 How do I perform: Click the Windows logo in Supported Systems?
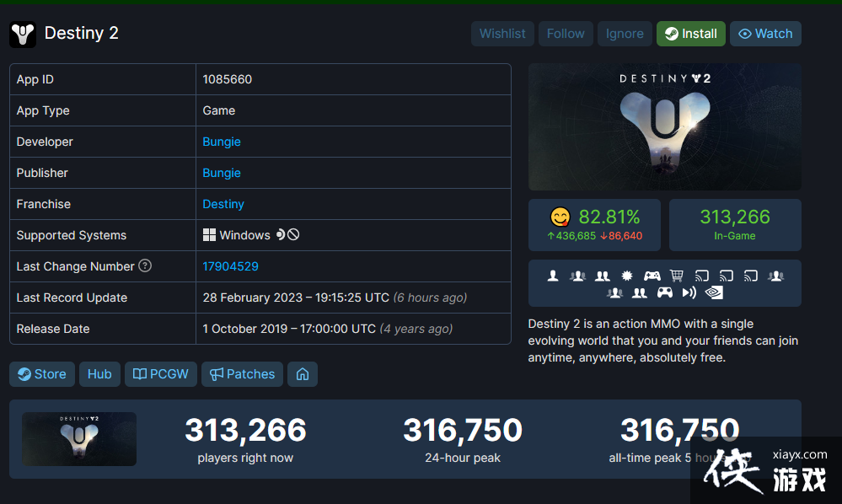[209, 235]
